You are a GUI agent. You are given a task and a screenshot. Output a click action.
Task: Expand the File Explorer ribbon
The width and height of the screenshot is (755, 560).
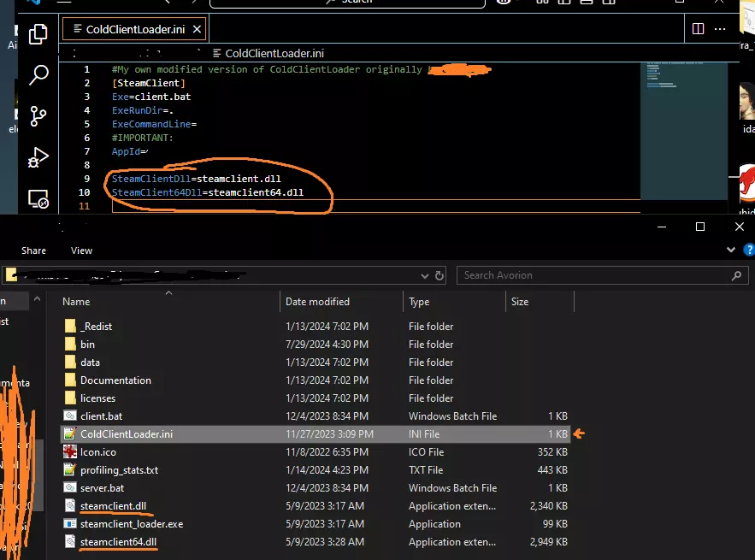pos(731,250)
